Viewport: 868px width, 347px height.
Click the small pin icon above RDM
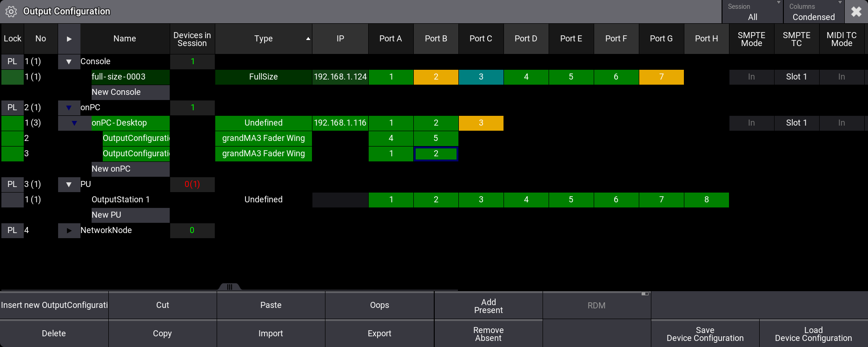click(x=645, y=294)
